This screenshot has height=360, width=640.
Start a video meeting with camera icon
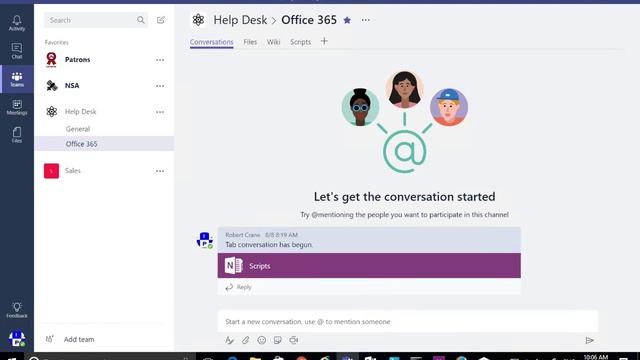click(x=294, y=340)
